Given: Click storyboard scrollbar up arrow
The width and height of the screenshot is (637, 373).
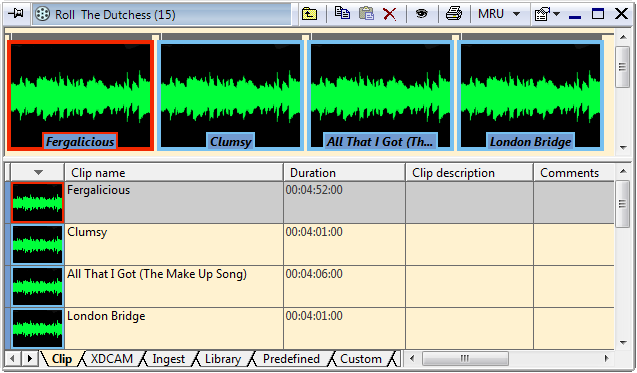Looking at the screenshot, I should tap(623, 37).
